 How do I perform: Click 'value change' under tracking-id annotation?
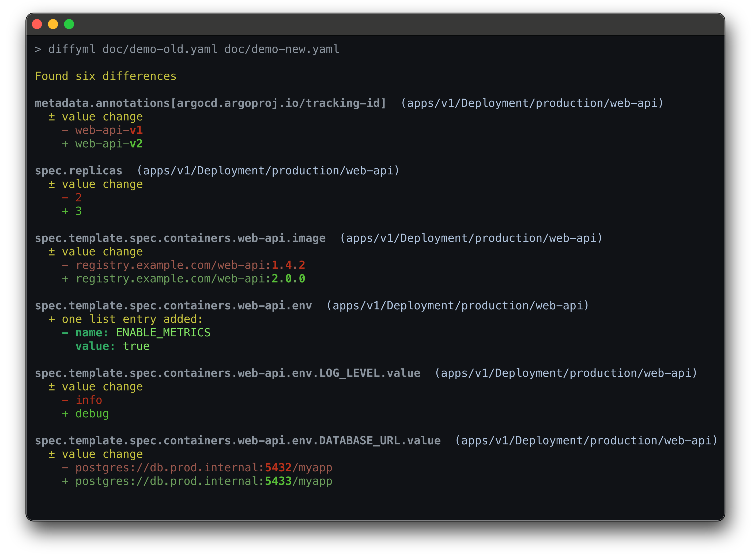pyautogui.click(x=102, y=117)
